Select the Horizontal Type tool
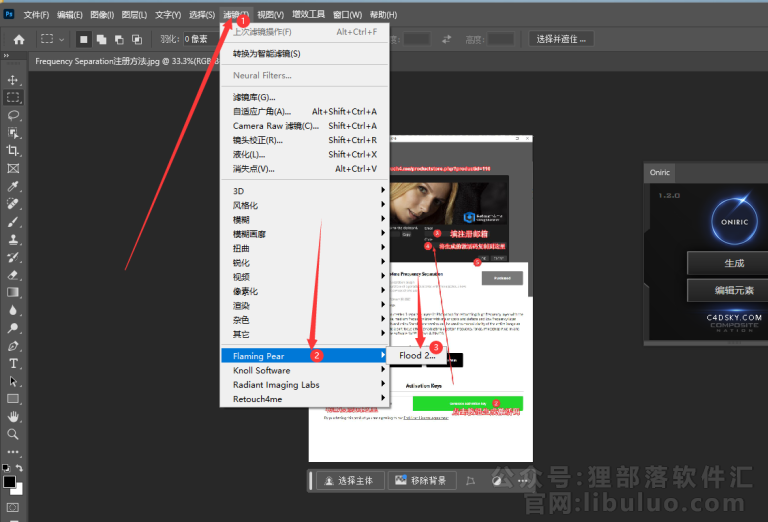 coord(13,363)
